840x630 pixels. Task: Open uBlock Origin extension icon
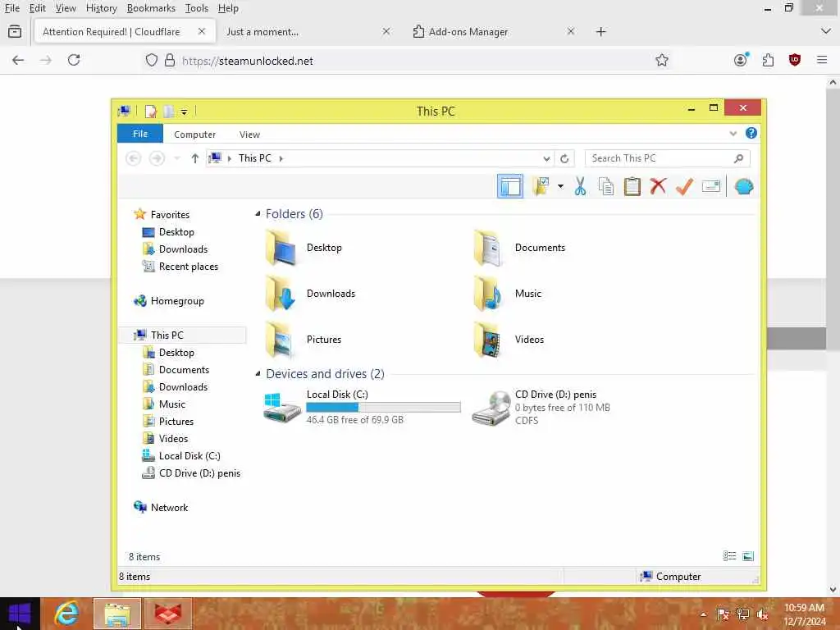794,60
